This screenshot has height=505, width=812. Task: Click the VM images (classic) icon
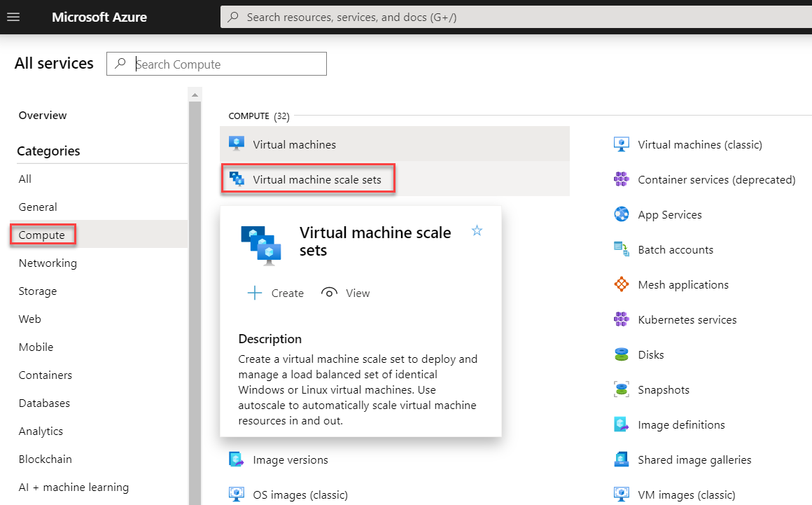pos(622,494)
